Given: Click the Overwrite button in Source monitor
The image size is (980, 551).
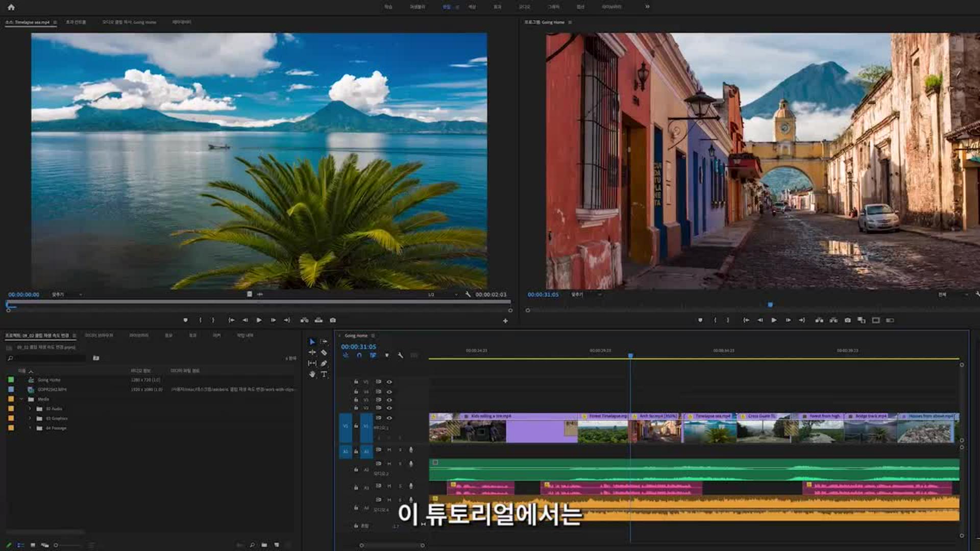Looking at the screenshot, I should [318, 320].
